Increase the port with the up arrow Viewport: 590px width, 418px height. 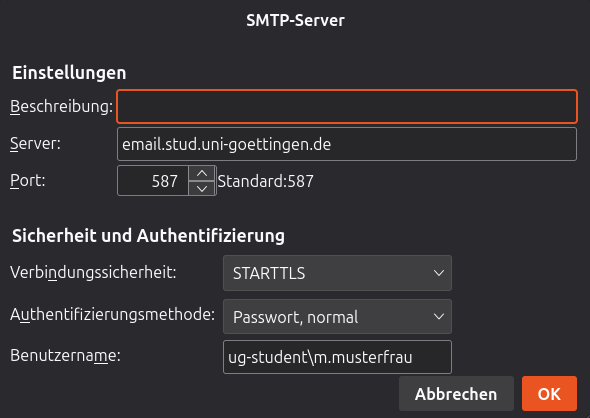202,173
